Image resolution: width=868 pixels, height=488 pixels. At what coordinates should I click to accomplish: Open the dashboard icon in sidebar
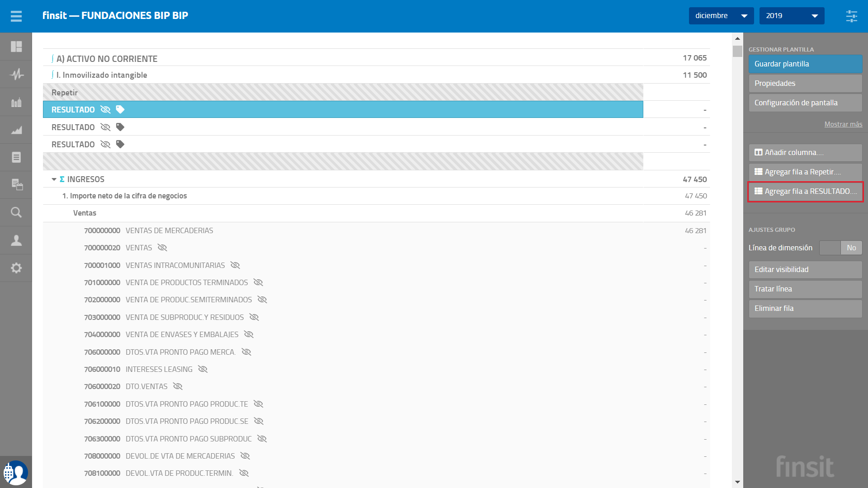pos(16,47)
